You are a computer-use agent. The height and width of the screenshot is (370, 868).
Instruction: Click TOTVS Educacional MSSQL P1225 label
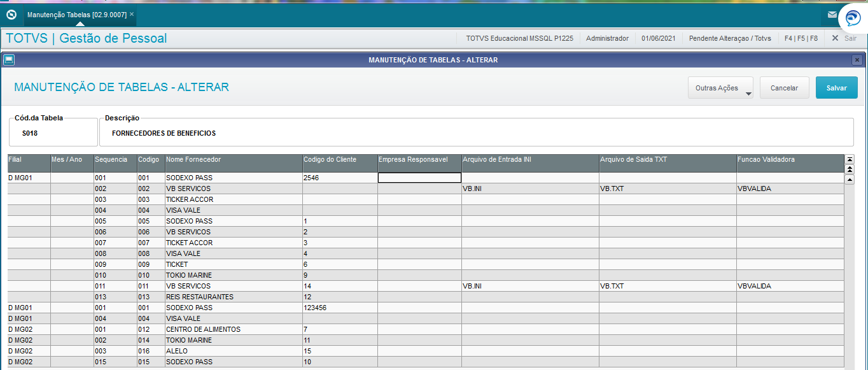point(519,38)
